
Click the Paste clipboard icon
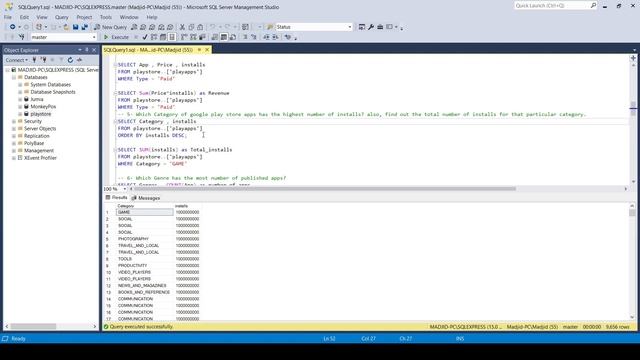pyautogui.click(x=200, y=27)
